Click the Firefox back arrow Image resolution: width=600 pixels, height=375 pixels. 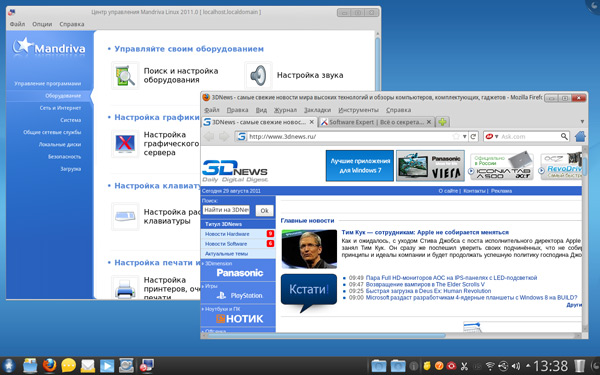point(209,136)
